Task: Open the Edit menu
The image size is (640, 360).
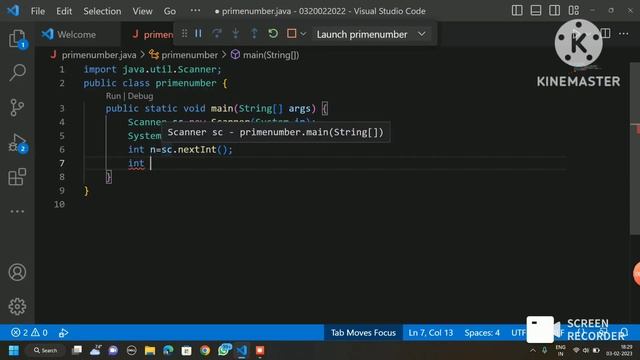Action: click(64, 11)
